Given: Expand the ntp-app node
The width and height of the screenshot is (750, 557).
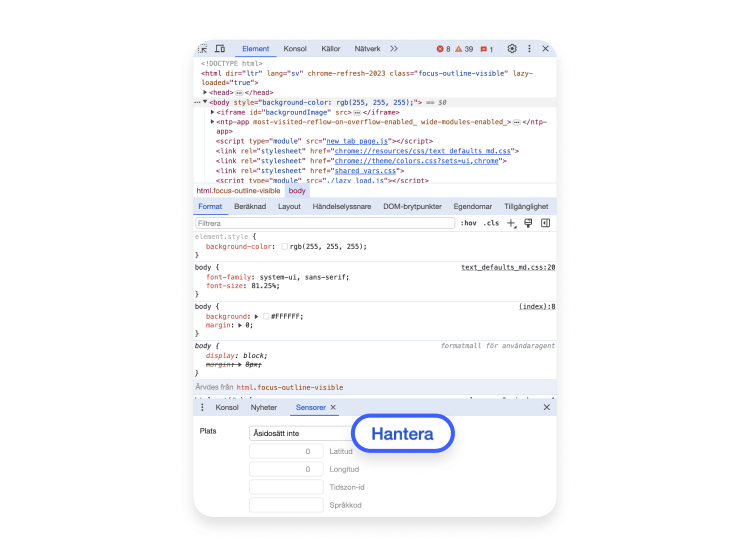Looking at the screenshot, I should pos(212,122).
